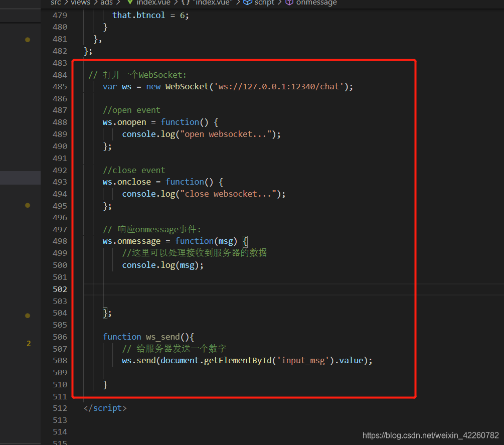Click the comment '//这里可以处理接收到服务器的数据'

[194, 253]
